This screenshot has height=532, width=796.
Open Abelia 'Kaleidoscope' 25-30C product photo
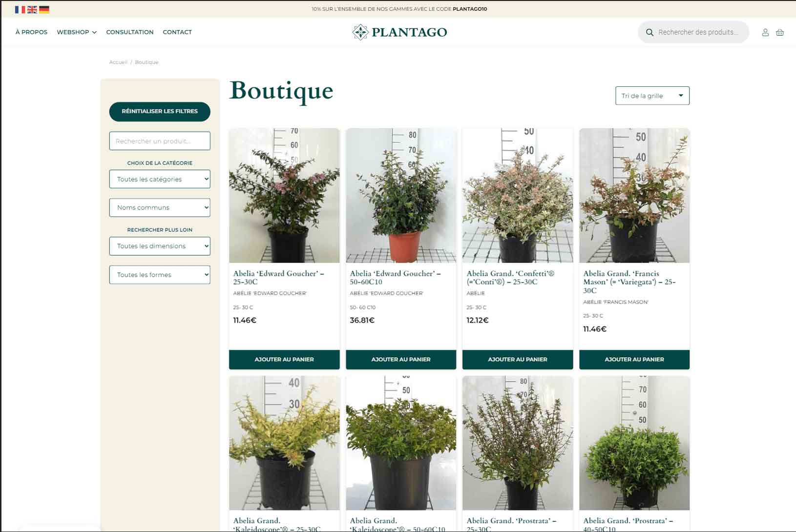(x=284, y=443)
